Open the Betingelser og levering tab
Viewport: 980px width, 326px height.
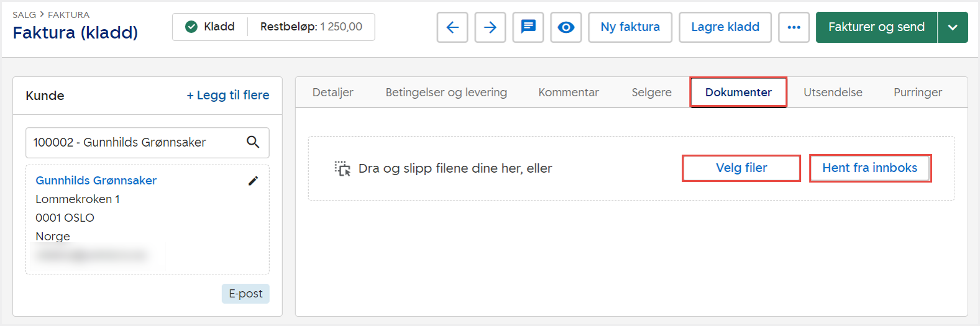click(446, 93)
